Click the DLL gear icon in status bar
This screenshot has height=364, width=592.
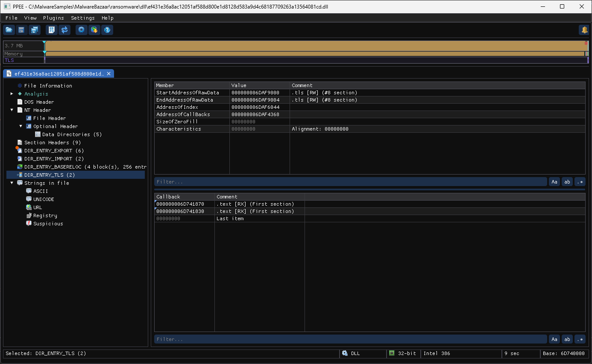[x=345, y=353]
